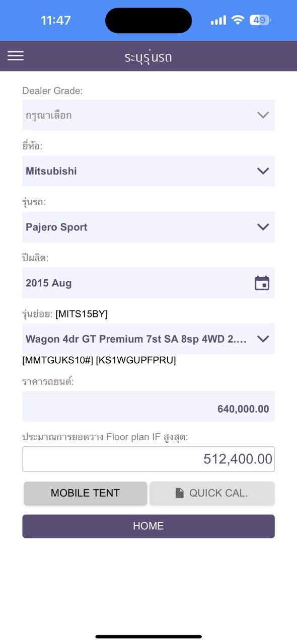Tap the Wi-Fi status icon
Viewport: 297px width, 644px height.
[x=238, y=20]
